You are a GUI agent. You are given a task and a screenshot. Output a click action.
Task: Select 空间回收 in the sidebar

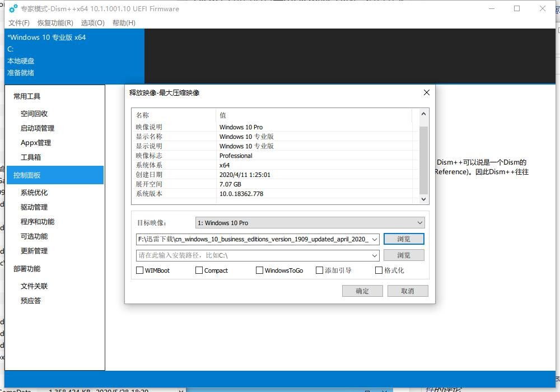pyautogui.click(x=34, y=114)
